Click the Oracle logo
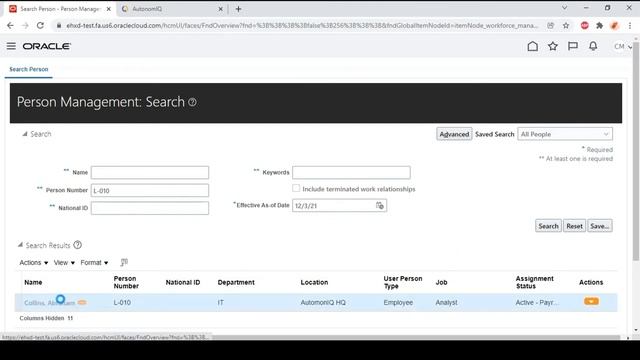Image resolution: width=640 pixels, height=360 pixels. (47, 46)
